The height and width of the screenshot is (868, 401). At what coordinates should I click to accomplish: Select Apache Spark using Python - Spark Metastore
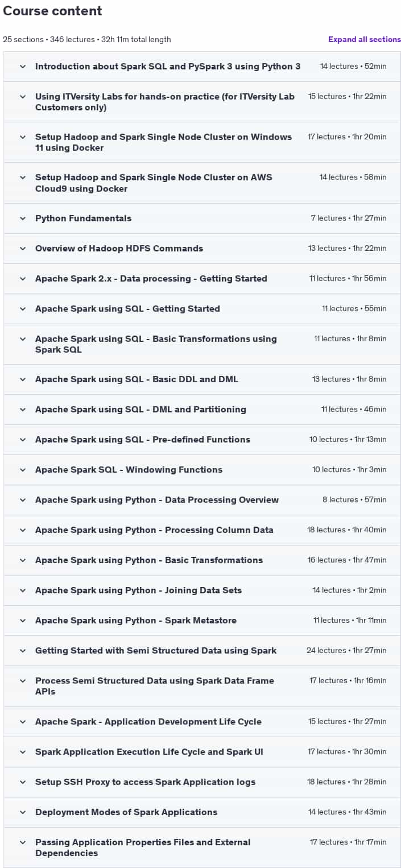coord(136,621)
